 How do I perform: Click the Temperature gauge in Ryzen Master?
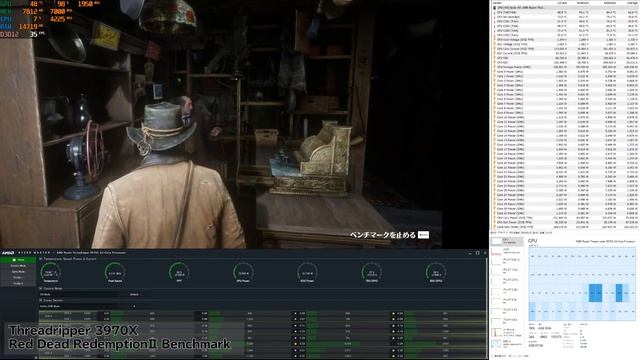(51, 272)
